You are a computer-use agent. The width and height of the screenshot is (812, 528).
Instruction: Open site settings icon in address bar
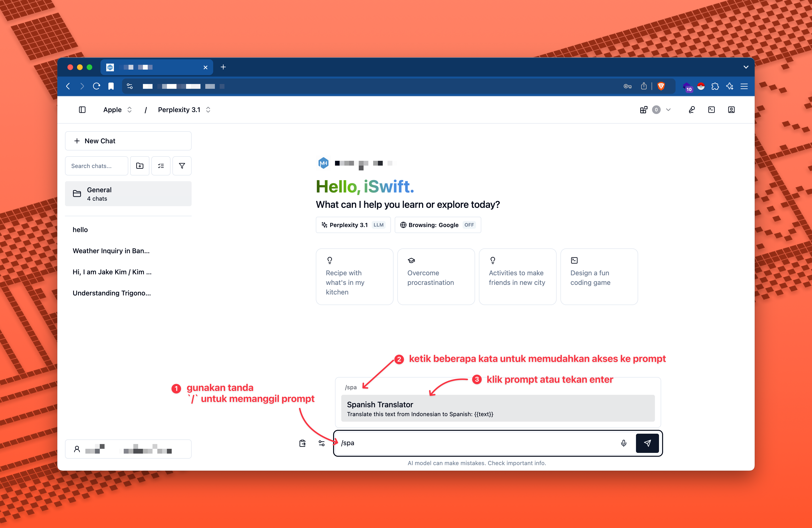pyautogui.click(x=130, y=86)
